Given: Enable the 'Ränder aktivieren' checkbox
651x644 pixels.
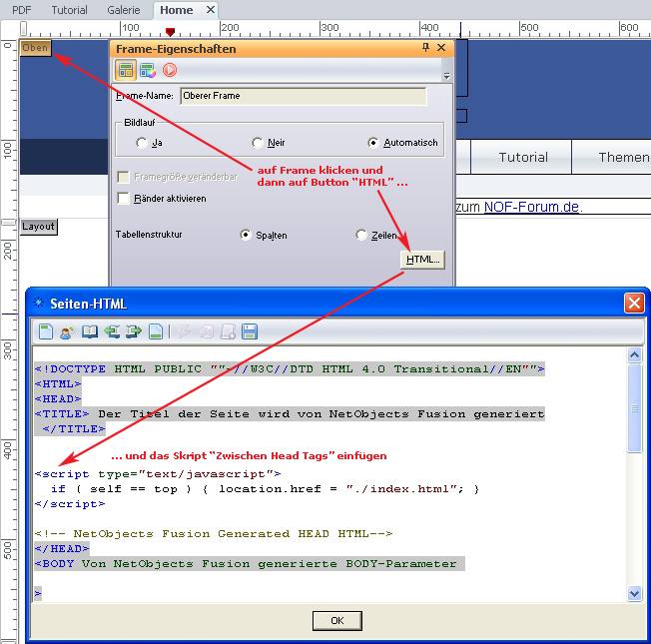Looking at the screenshot, I should (x=124, y=199).
